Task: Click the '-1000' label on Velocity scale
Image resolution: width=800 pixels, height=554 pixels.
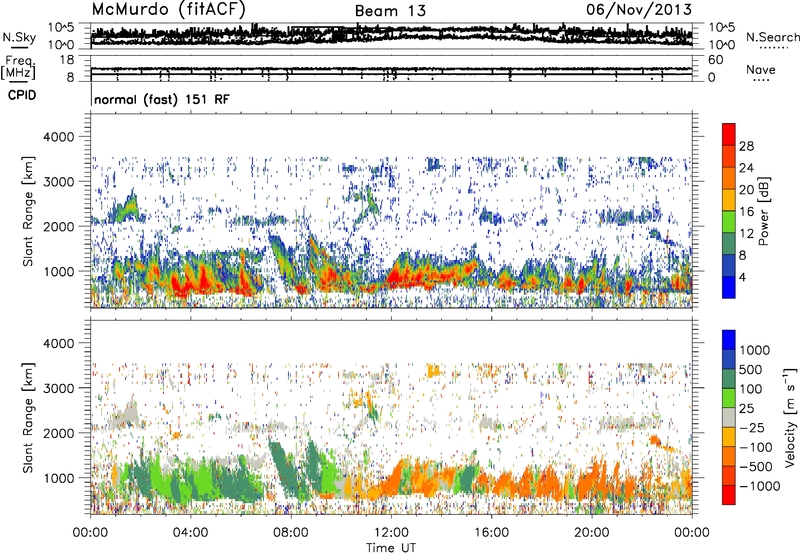Action: click(x=759, y=486)
